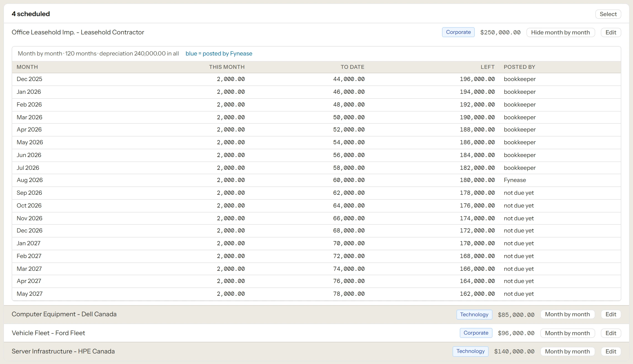Click the POSTED BY column header
Viewport: 633px width, 364px height.
(x=519, y=67)
